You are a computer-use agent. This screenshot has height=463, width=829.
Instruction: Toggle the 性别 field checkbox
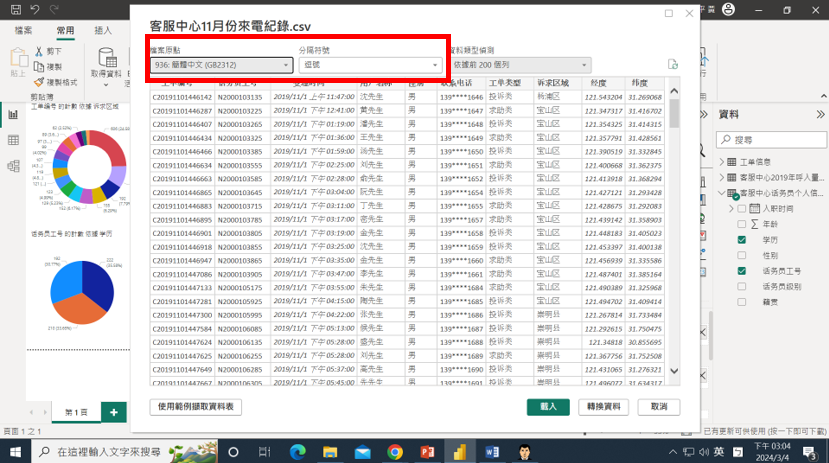pyautogui.click(x=741, y=256)
